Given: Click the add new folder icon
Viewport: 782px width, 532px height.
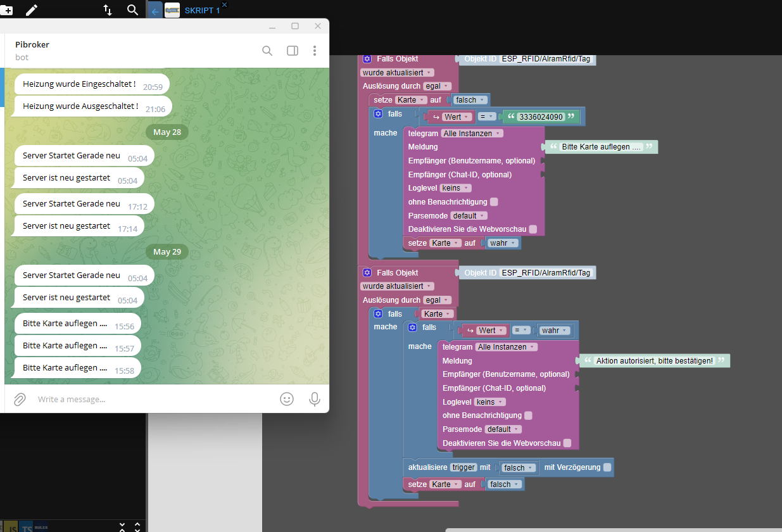Looking at the screenshot, I should (x=6, y=9).
